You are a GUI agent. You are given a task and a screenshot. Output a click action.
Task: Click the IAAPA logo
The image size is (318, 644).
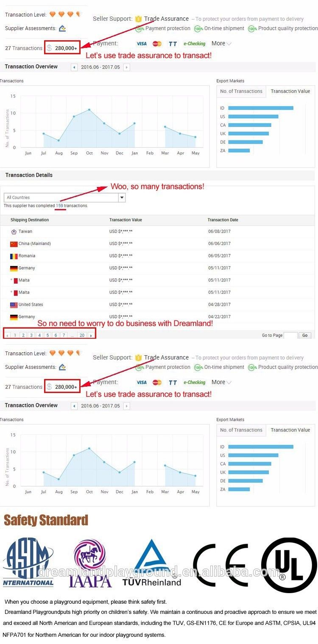(90, 563)
